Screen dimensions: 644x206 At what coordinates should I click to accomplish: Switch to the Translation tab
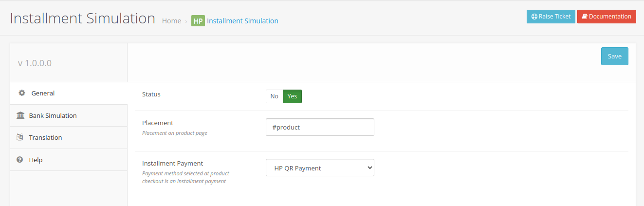[45, 137]
